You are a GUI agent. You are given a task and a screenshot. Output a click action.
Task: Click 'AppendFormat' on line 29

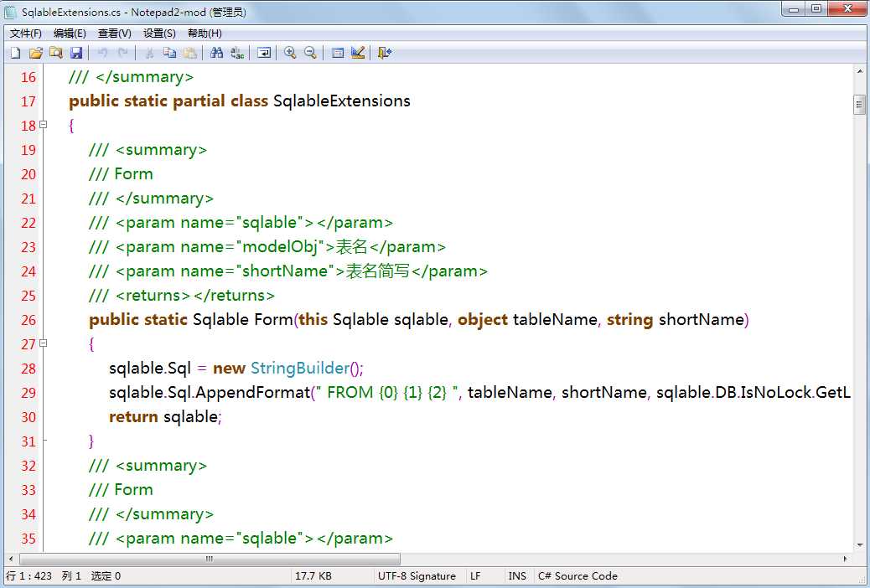(x=252, y=392)
